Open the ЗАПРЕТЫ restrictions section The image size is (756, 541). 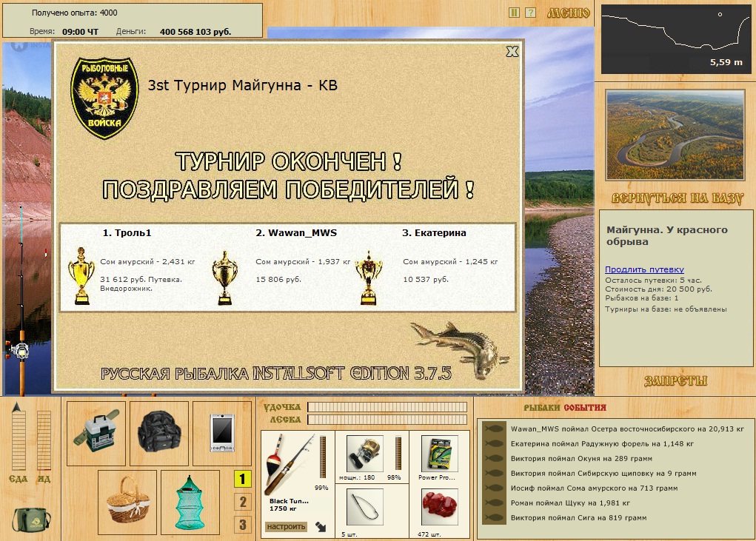(x=675, y=381)
